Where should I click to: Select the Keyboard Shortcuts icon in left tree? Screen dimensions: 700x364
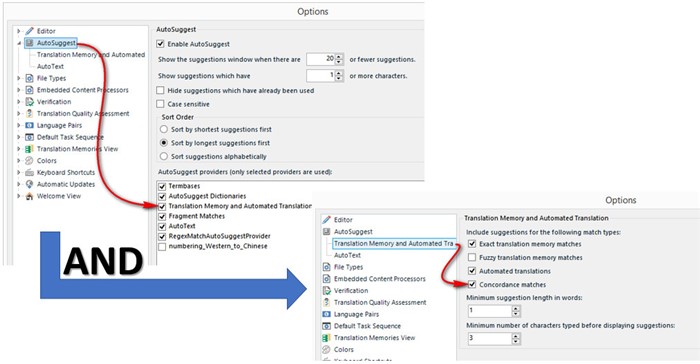pyautogui.click(x=29, y=172)
